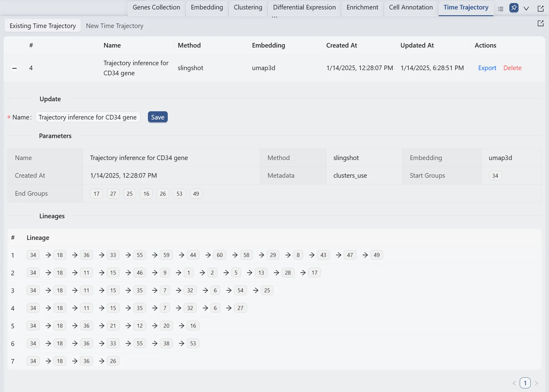Click end group tag 53
Viewport: 549px width, 392px height.
(179, 194)
